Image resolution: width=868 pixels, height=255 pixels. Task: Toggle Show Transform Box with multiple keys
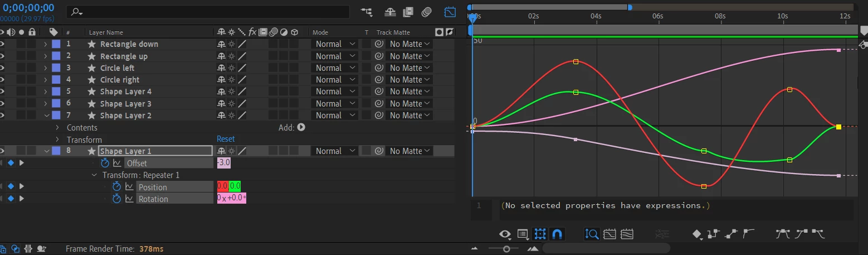[540, 234]
